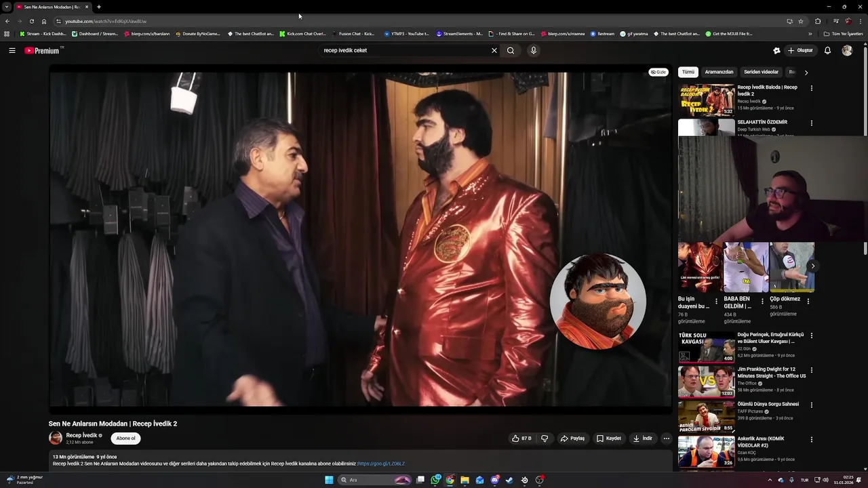Image resolution: width=868 pixels, height=488 pixels.
Task: Subscribe with the Abone ol button
Action: coord(125,439)
